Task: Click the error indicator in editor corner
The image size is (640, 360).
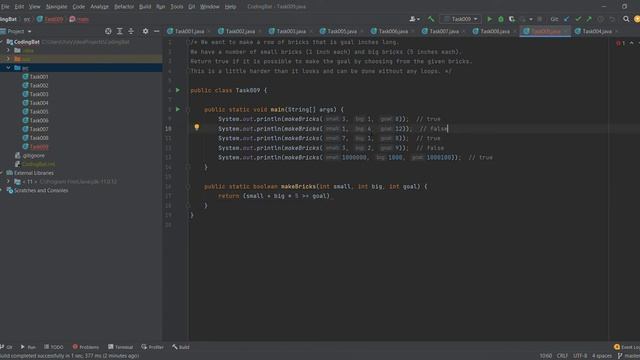Action: tap(620, 43)
